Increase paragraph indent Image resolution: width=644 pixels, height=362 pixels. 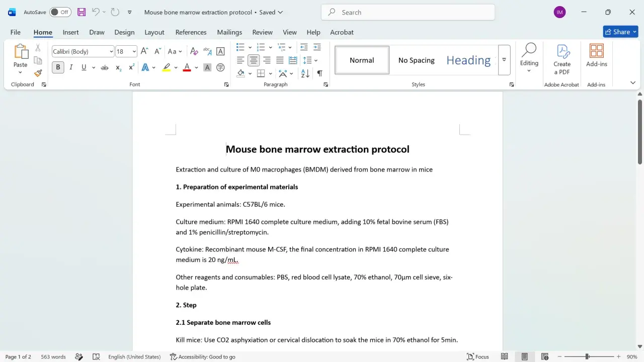tap(317, 47)
